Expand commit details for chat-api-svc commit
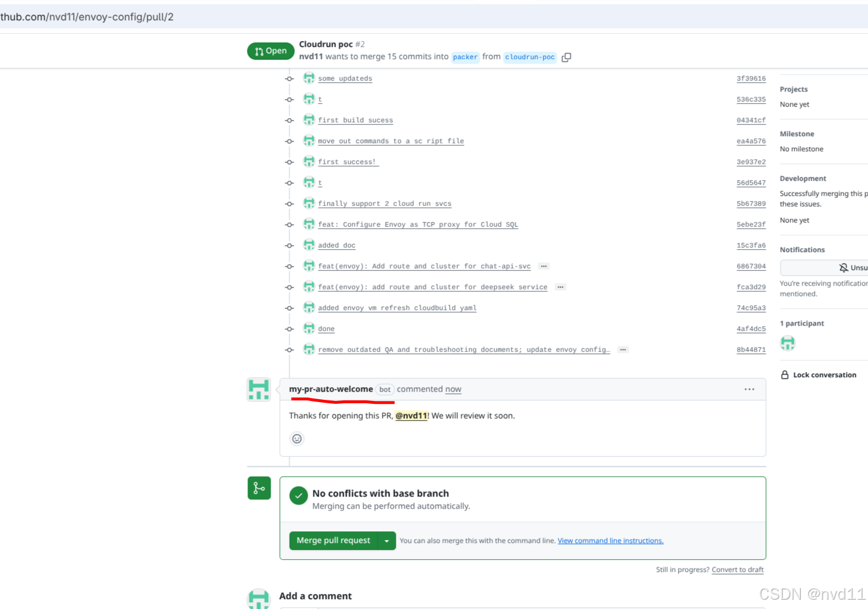Image resolution: width=868 pixels, height=609 pixels. pyautogui.click(x=544, y=267)
